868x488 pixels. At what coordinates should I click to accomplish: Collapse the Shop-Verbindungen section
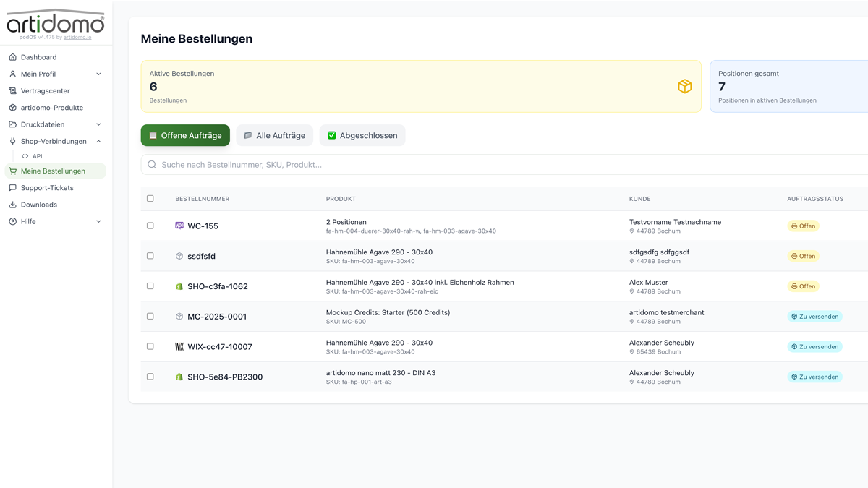point(98,142)
